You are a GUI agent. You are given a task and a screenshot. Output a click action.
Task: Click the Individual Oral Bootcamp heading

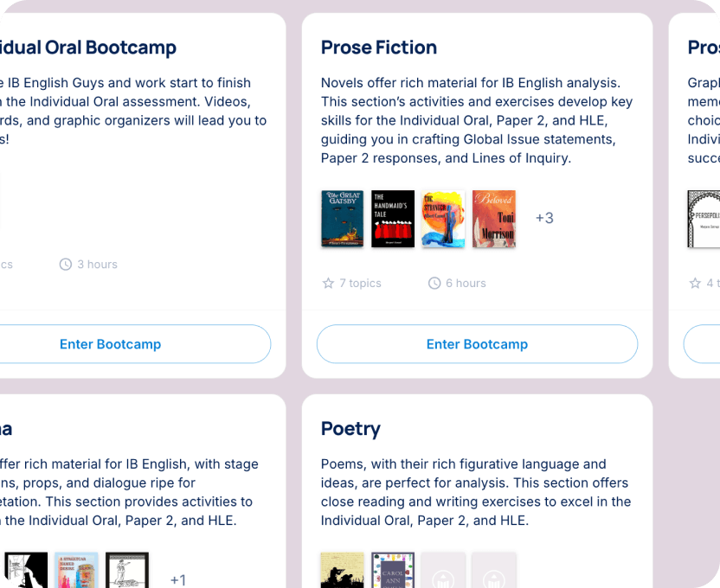[88, 48]
